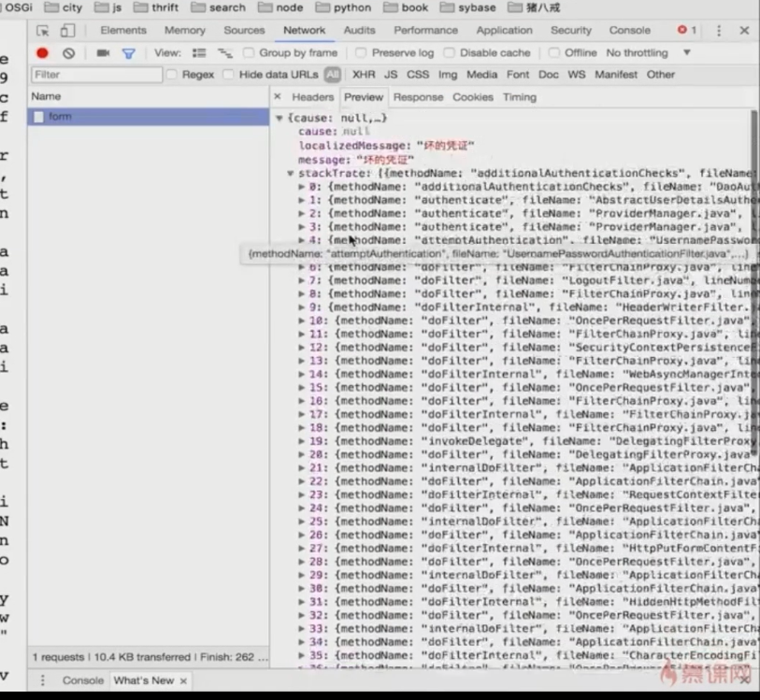Close the What's New drawer tab
The height and width of the screenshot is (700, 760).
click(183, 680)
